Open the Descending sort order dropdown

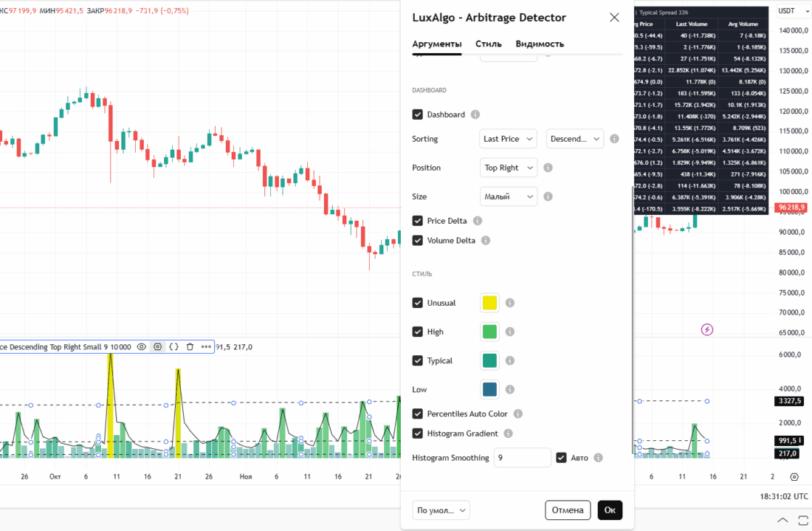(575, 139)
